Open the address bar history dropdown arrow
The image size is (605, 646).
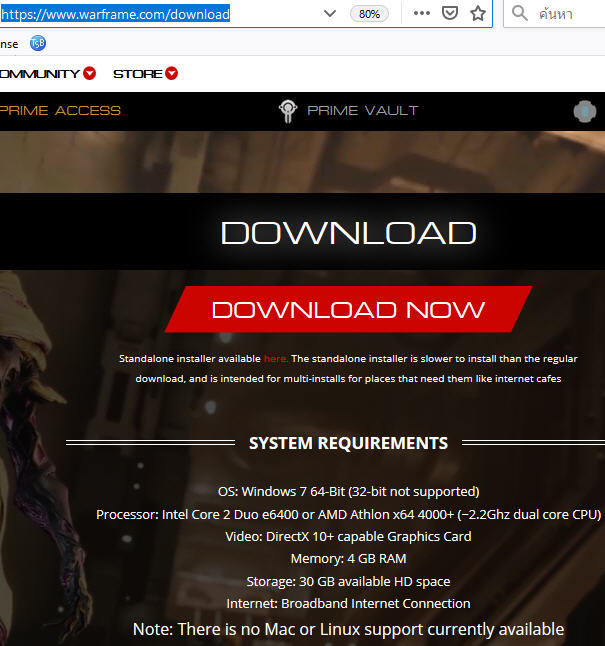pos(330,14)
